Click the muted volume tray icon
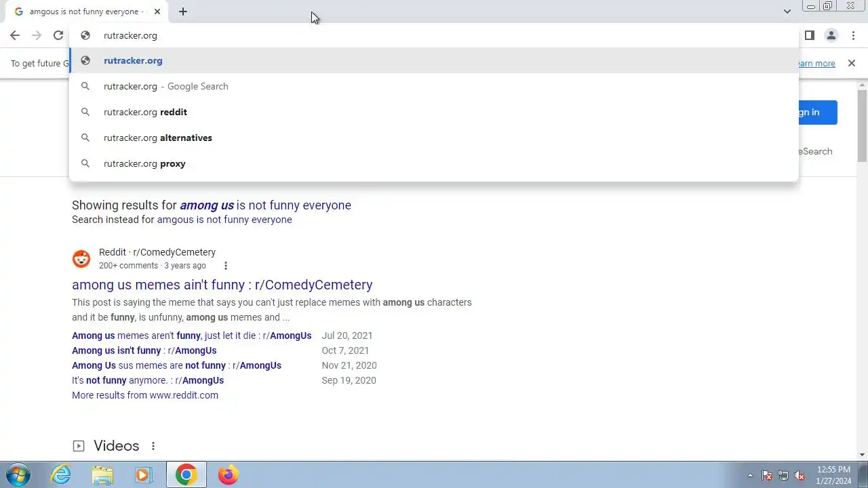This screenshot has width=868, height=488. coord(800,475)
